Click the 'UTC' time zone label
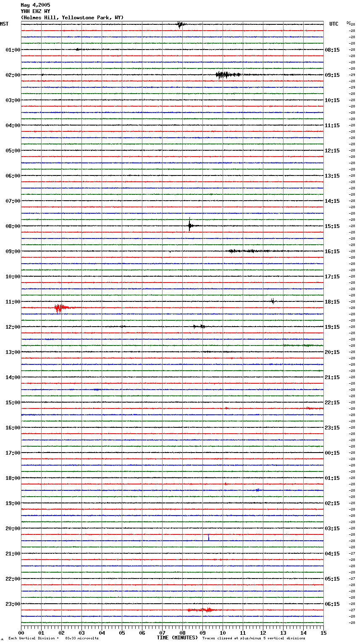The image size is (357, 644). (333, 24)
